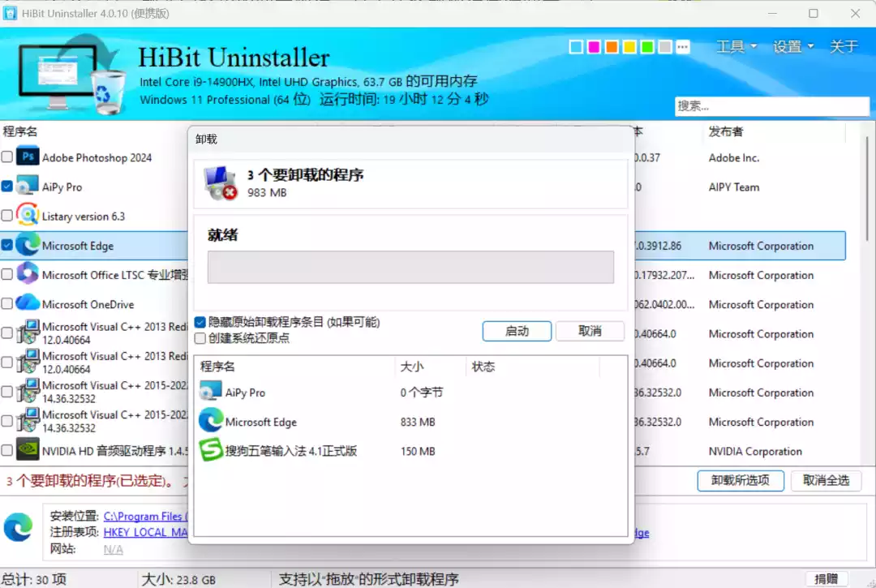Sort dialog list by program name (程序名)

(x=217, y=367)
